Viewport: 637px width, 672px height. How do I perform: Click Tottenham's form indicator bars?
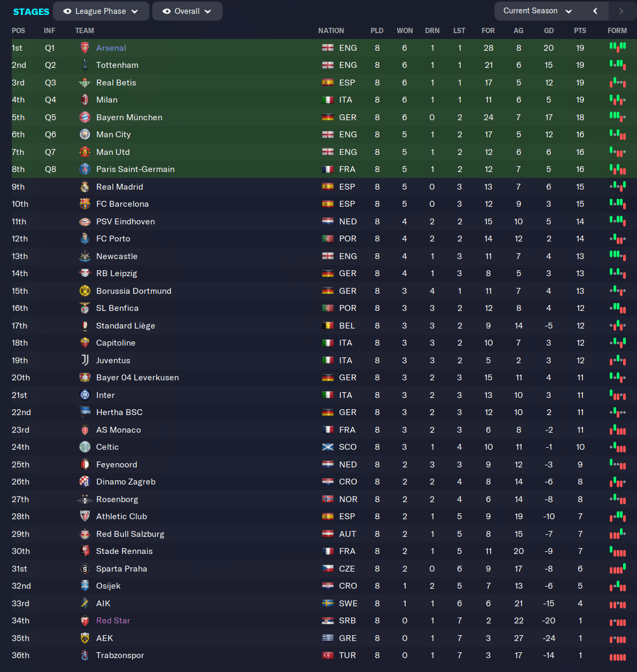click(x=618, y=65)
